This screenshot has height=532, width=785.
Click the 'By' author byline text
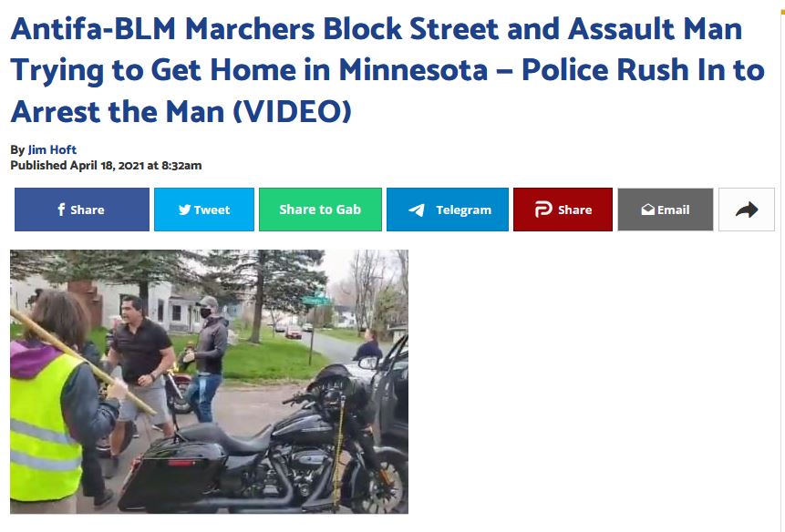point(17,150)
